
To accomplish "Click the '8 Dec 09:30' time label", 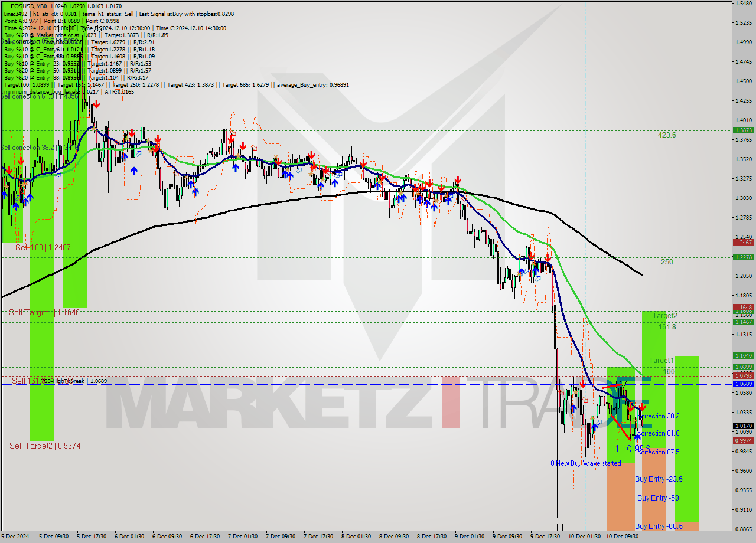I will pyautogui.click(x=394, y=537).
